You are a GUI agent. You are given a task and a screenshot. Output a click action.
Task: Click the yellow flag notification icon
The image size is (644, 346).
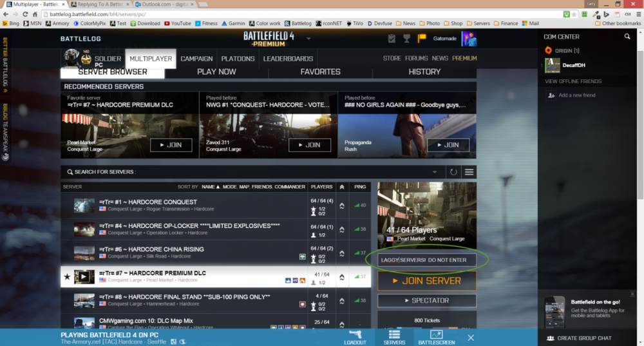(422, 39)
